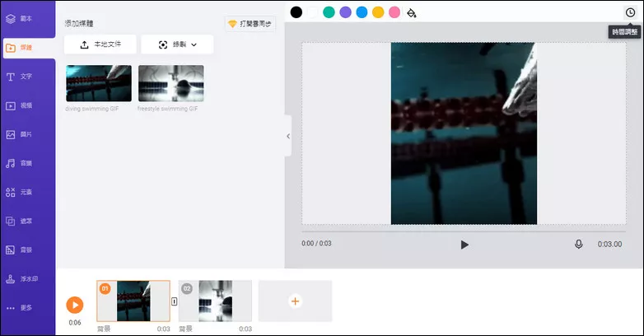Pick the yellow background color swatch

[x=378, y=12]
